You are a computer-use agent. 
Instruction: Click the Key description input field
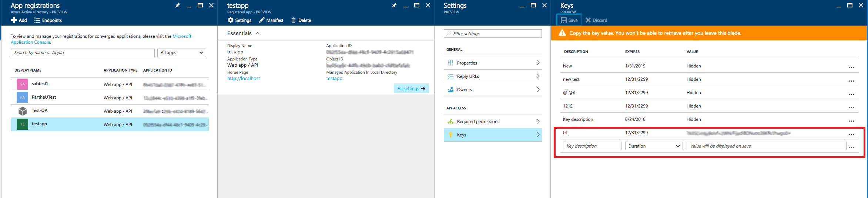[x=592, y=146]
